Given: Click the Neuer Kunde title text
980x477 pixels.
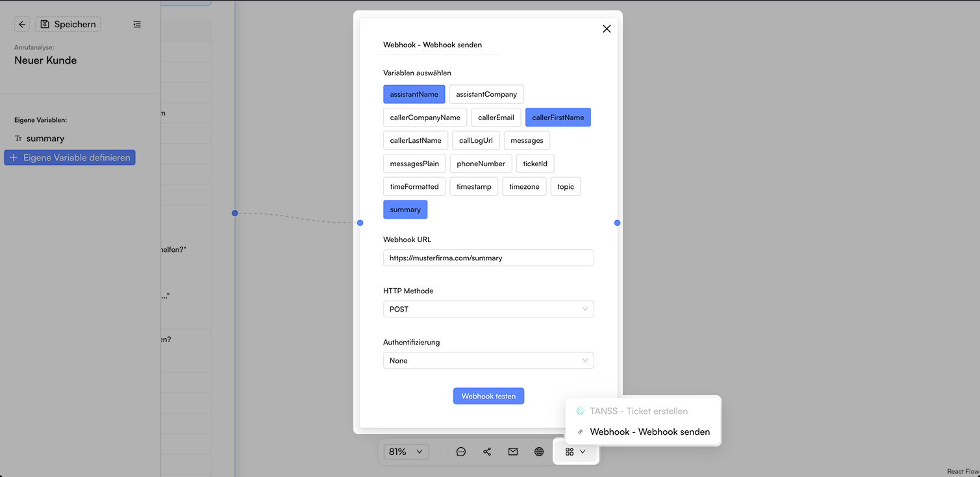Looking at the screenshot, I should click(x=45, y=60).
